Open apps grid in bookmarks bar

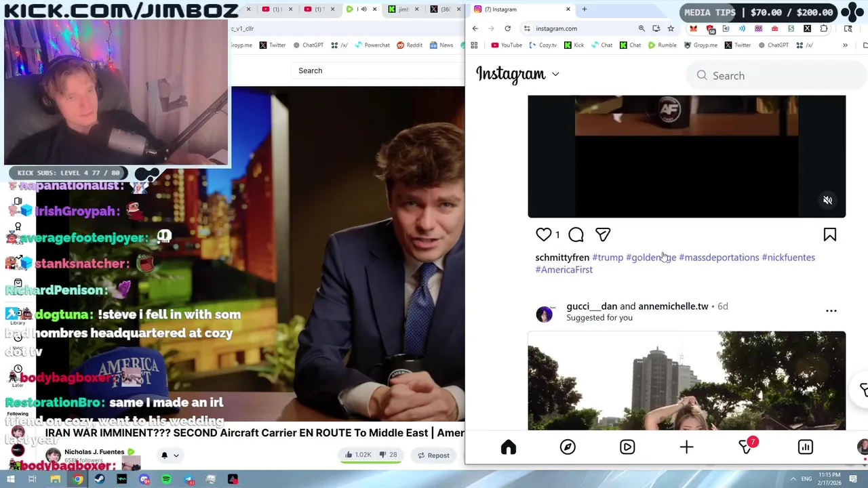pyautogui.click(x=474, y=45)
